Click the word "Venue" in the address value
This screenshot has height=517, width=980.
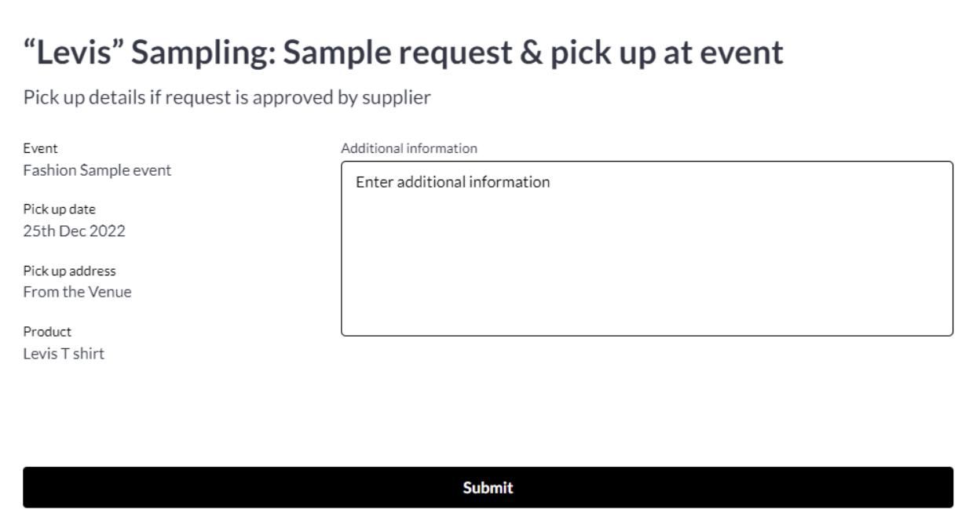(114, 292)
